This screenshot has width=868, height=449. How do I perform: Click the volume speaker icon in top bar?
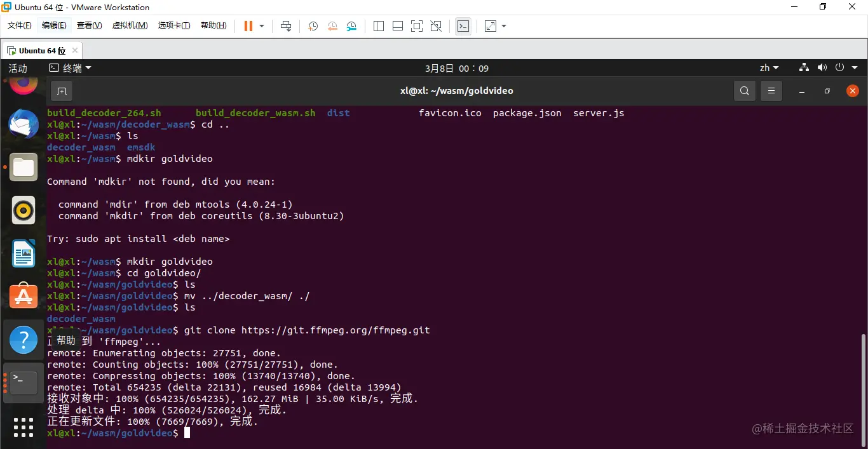822,67
